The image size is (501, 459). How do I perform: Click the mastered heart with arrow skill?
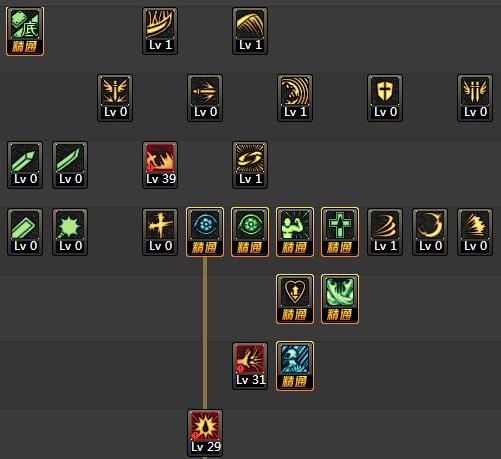click(295, 299)
